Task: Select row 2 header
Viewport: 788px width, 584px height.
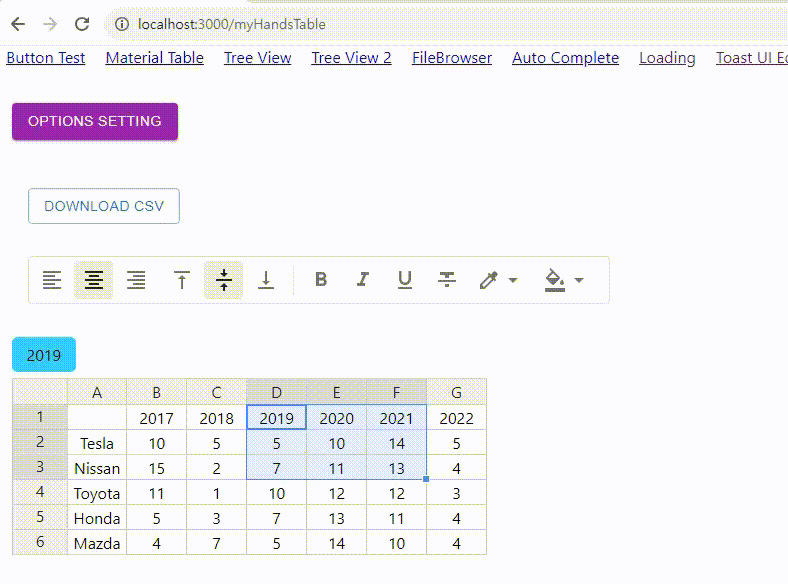Action: click(x=40, y=442)
